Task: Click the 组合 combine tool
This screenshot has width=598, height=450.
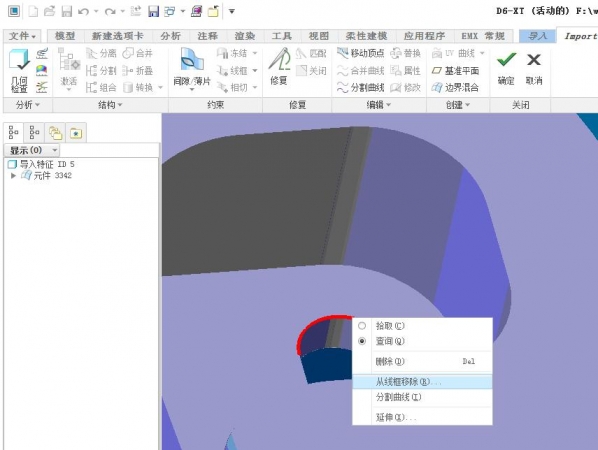Action: click(x=101, y=88)
